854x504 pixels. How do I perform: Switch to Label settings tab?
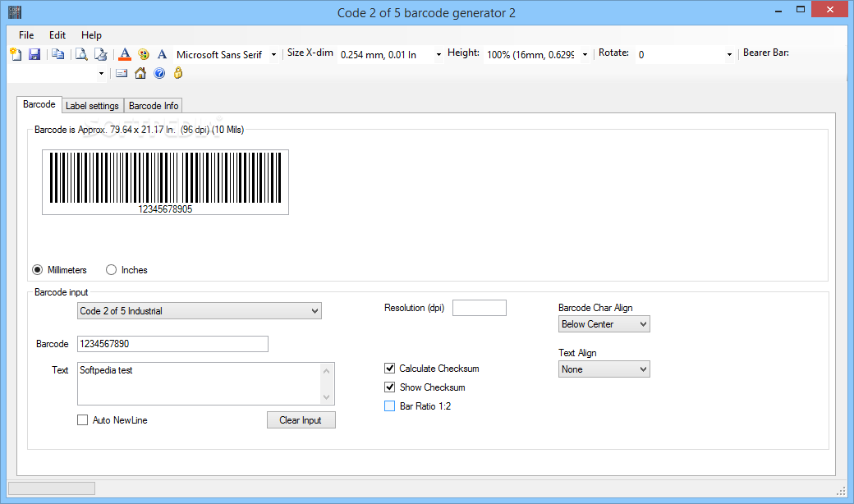(x=92, y=106)
